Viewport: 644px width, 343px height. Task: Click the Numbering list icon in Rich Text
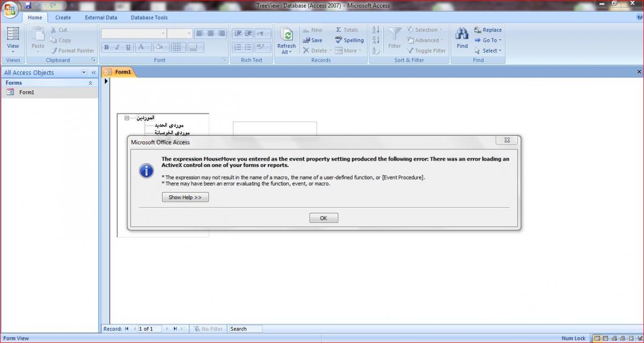pyautogui.click(x=238, y=47)
